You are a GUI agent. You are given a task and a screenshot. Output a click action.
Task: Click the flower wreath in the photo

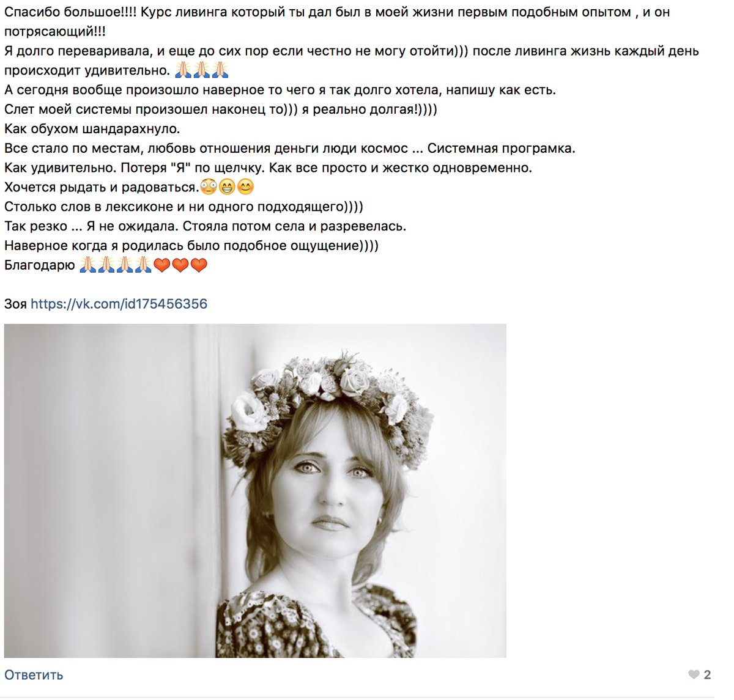330,391
